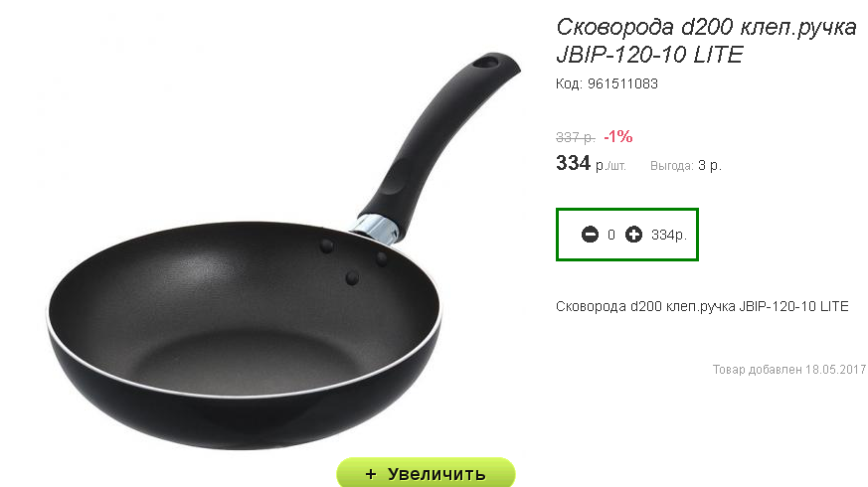This screenshot has width=868, height=487.
Task: Click the Выгода 3 р. savings value
Action: coord(710,165)
